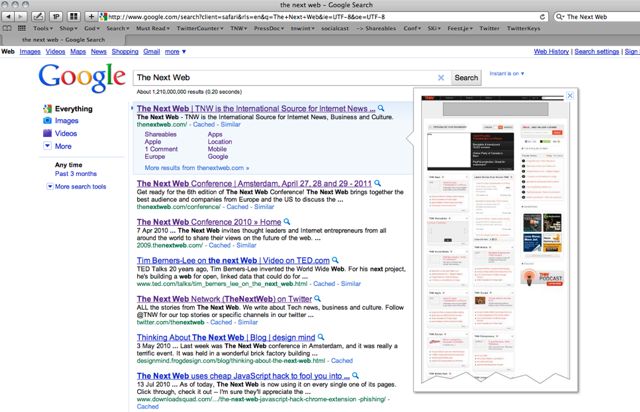
Task: Open the Twitter bookmark in bookmarks bar
Action: tap(489, 28)
